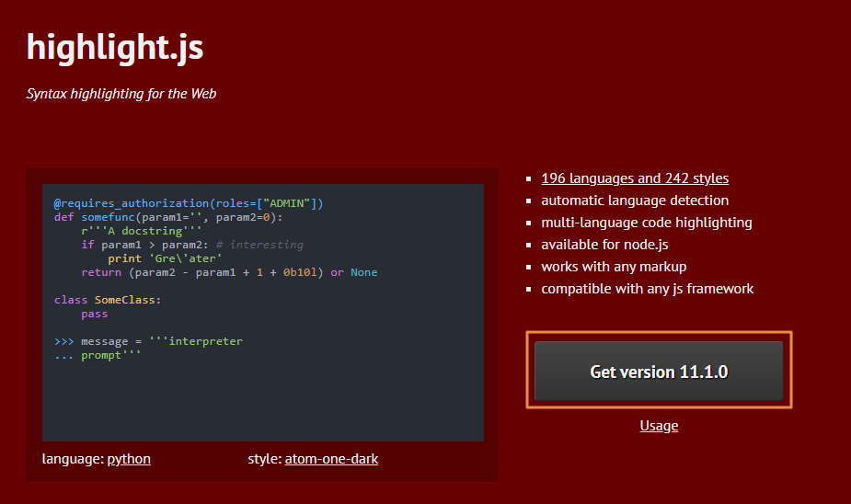Open the 196 languages and 242 styles link

coord(635,178)
